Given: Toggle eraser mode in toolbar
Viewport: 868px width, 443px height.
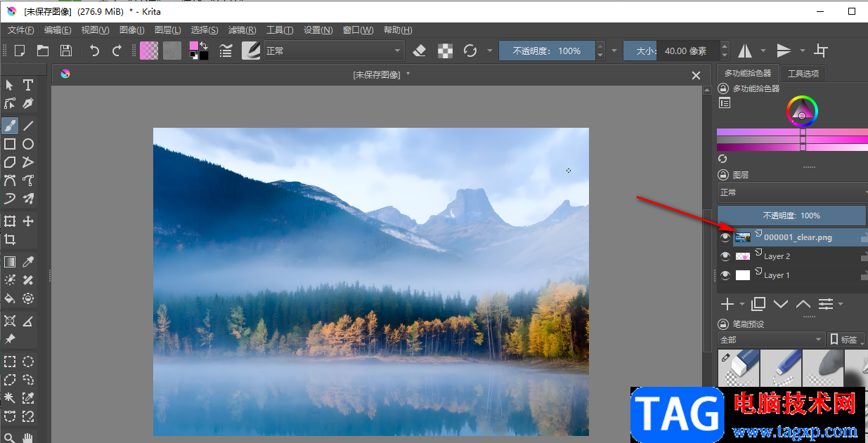Looking at the screenshot, I should (x=420, y=51).
